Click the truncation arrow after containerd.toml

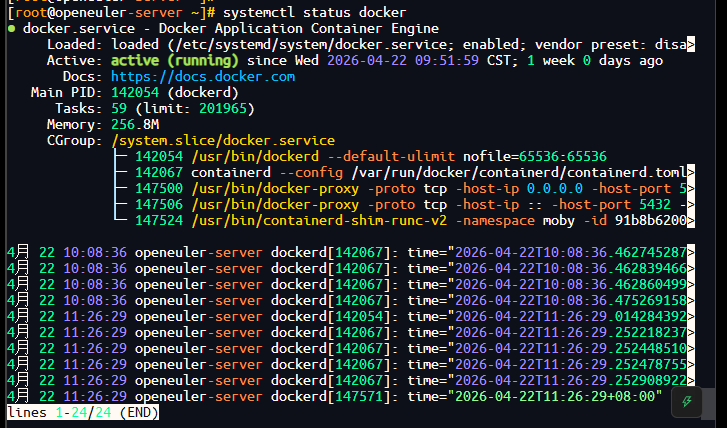(690, 172)
